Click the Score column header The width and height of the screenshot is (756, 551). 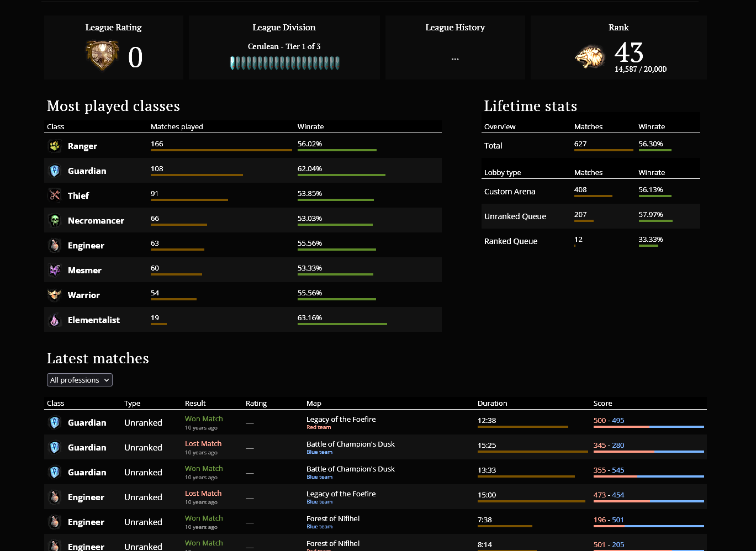(x=603, y=403)
